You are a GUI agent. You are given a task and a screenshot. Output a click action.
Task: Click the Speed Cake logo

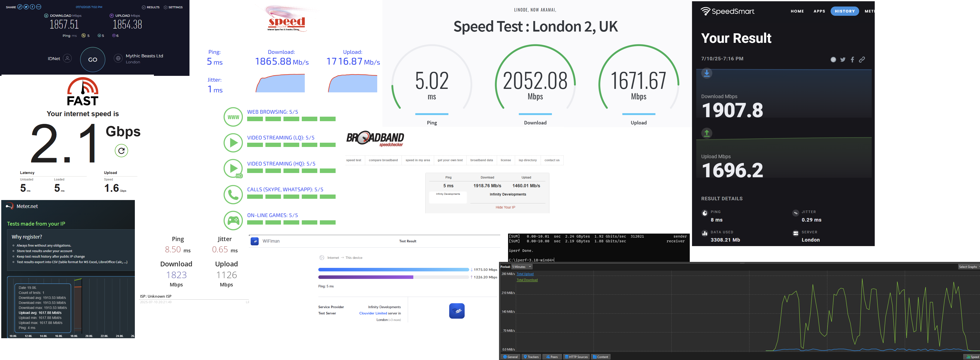click(286, 18)
